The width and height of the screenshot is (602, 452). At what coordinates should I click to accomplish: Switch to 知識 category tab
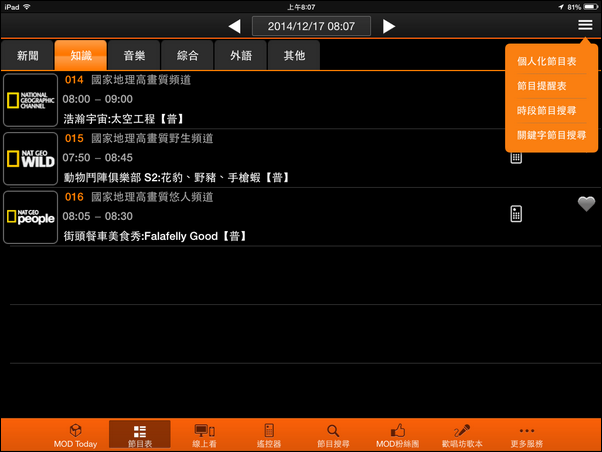point(81,55)
